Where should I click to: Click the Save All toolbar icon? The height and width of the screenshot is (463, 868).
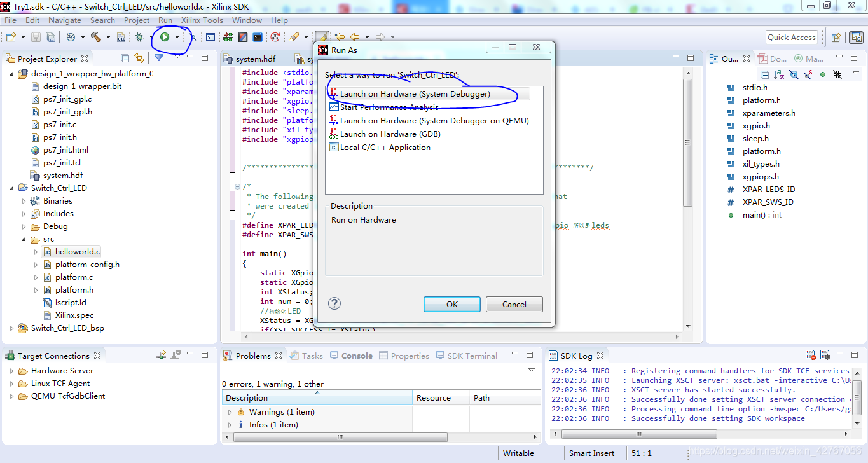(50, 37)
